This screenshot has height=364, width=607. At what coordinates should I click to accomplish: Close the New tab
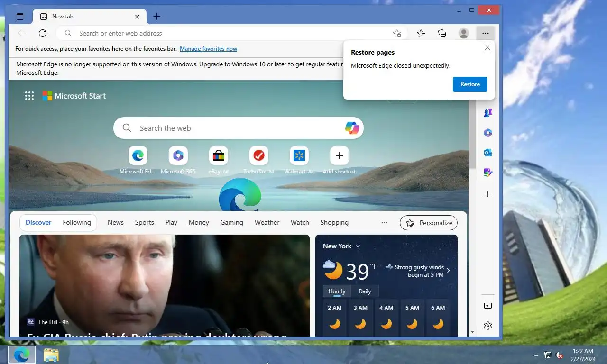click(x=137, y=17)
